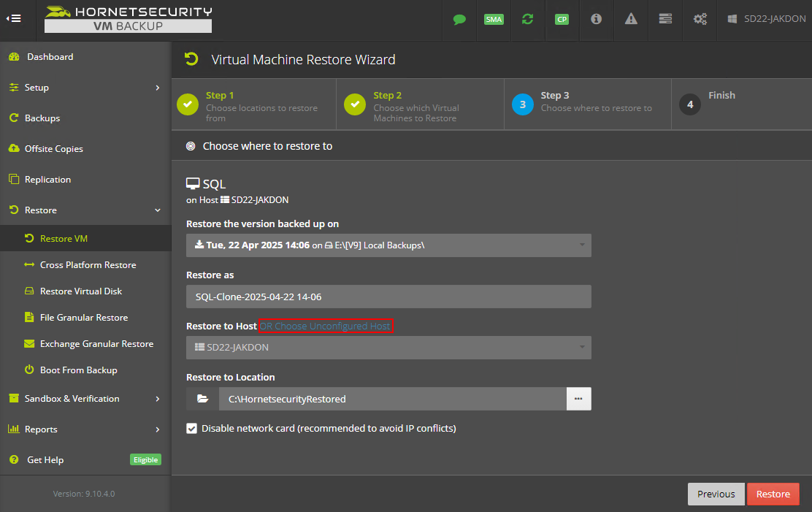The width and height of the screenshot is (812, 512).
Task: Click the Offsite Copies cloud icon
Action: (x=14, y=148)
